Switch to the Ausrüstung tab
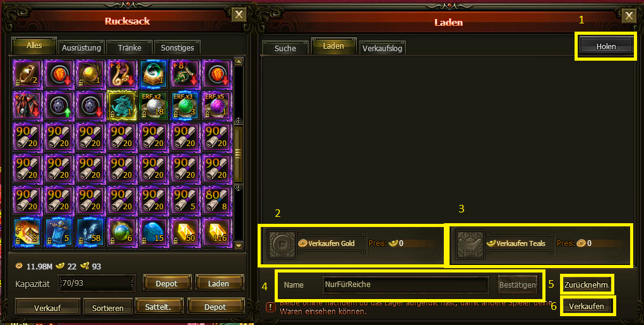 coord(81,47)
